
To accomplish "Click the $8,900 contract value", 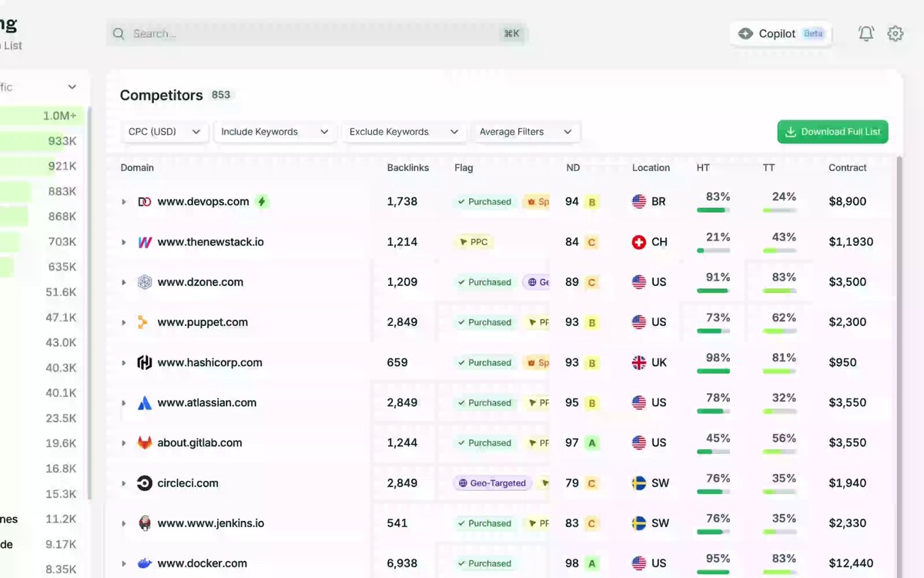I will pos(847,202).
